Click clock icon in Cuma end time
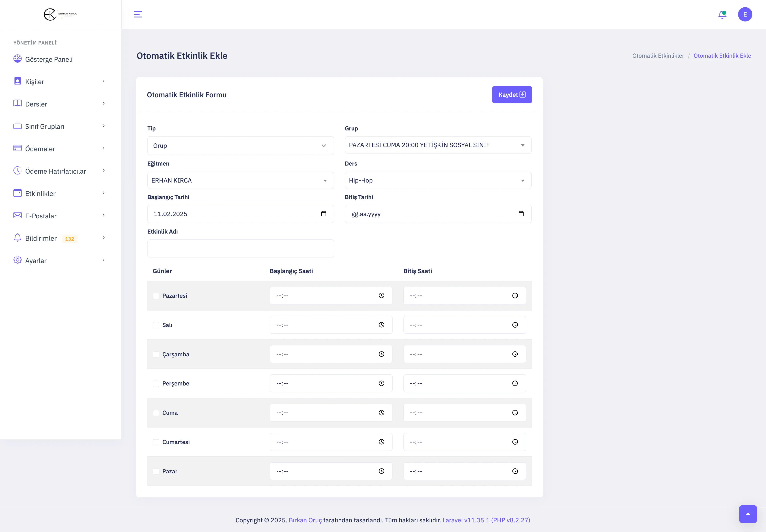This screenshot has height=532, width=766. tap(515, 413)
